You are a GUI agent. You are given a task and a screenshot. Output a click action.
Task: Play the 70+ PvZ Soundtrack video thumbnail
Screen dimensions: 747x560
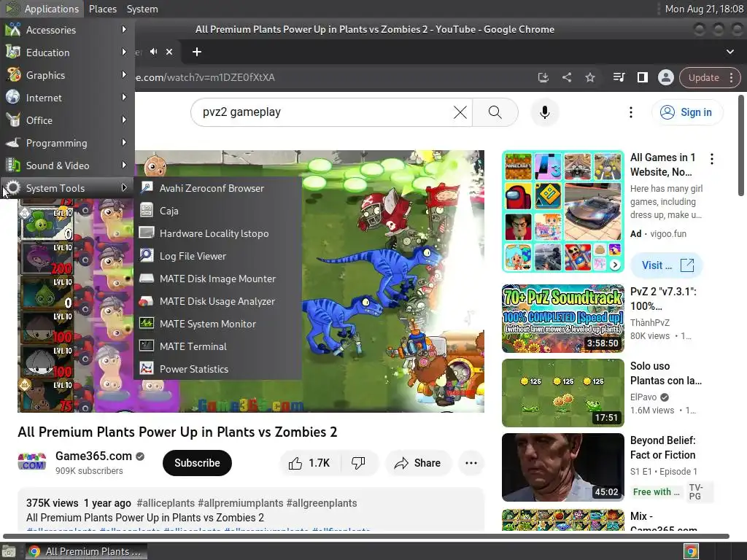(562, 319)
